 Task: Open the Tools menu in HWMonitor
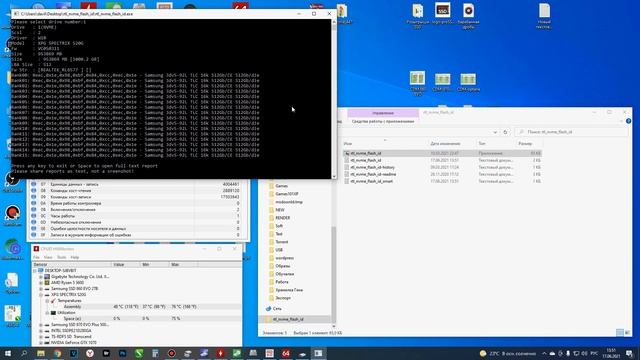[x=62, y=257]
